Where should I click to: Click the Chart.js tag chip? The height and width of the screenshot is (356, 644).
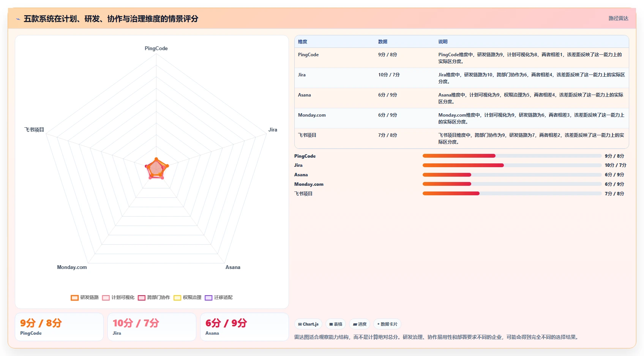(308, 324)
